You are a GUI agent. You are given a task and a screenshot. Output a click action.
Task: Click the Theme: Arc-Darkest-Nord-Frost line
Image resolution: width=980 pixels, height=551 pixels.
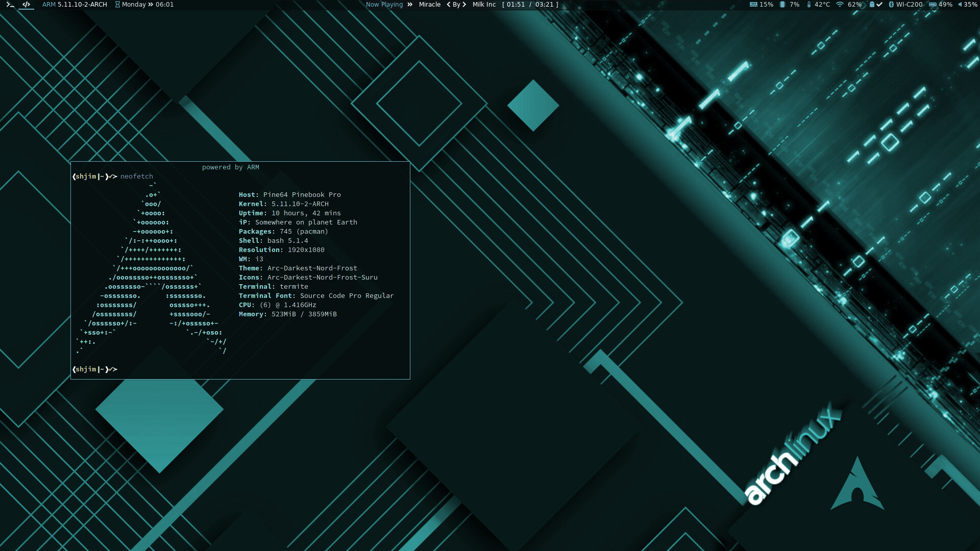click(298, 268)
